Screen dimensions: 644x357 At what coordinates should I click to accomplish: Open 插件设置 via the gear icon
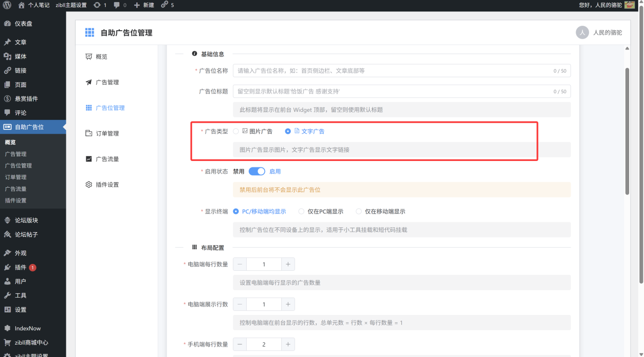[x=89, y=184]
